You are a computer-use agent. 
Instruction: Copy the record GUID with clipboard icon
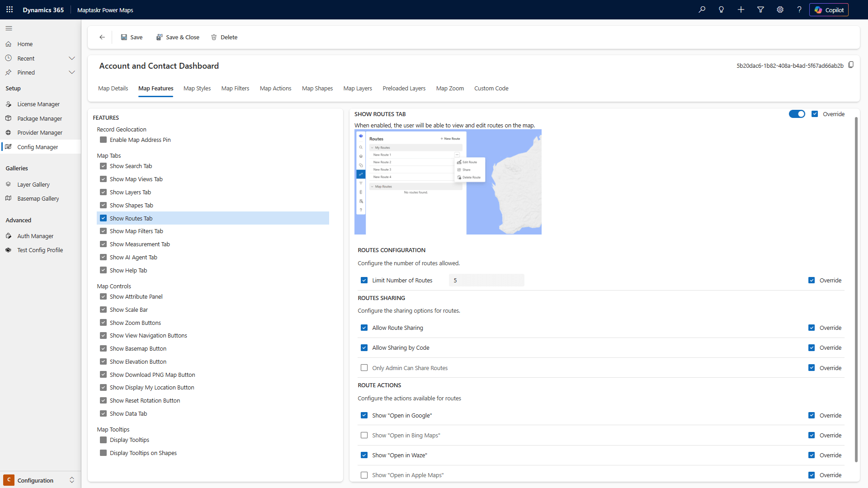tap(851, 65)
